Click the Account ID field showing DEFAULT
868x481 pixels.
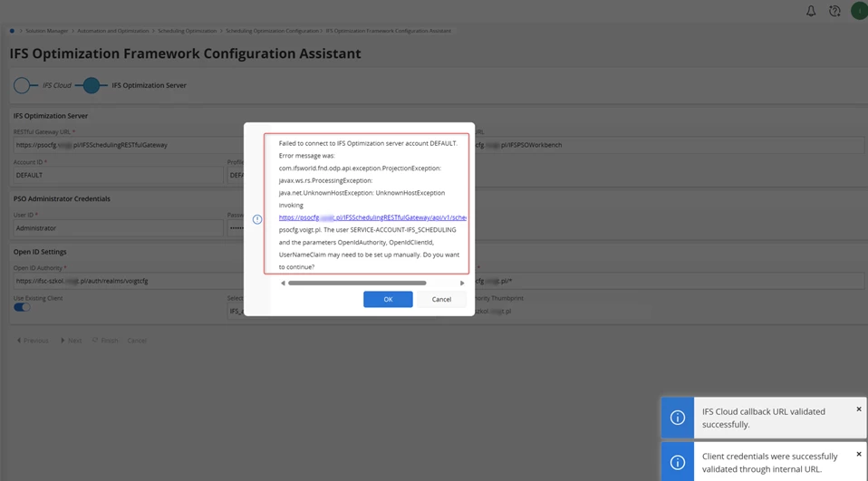click(x=118, y=175)
